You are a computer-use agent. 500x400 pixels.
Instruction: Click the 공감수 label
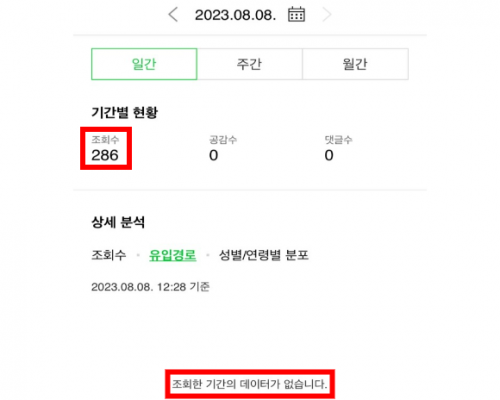(x=223, y=139)
